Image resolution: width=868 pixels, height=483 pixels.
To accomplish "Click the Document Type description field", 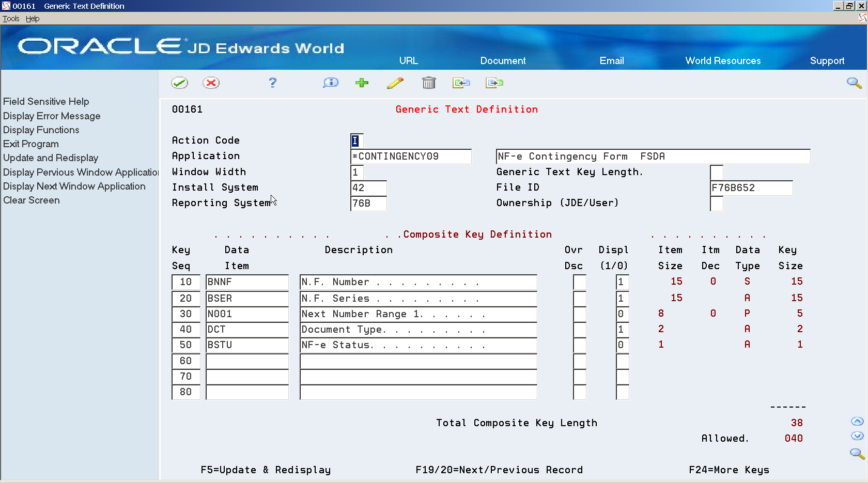I will coord(419,330).
